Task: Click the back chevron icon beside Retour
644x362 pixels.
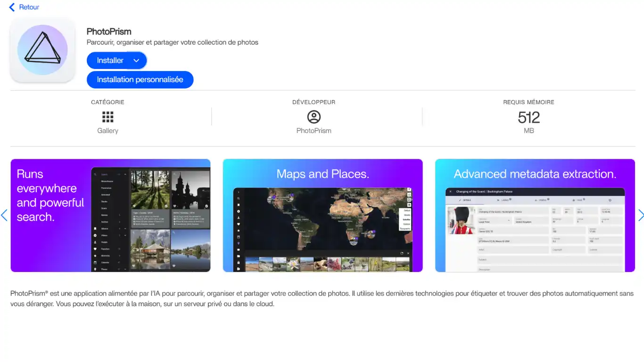Action: point(12,8)
